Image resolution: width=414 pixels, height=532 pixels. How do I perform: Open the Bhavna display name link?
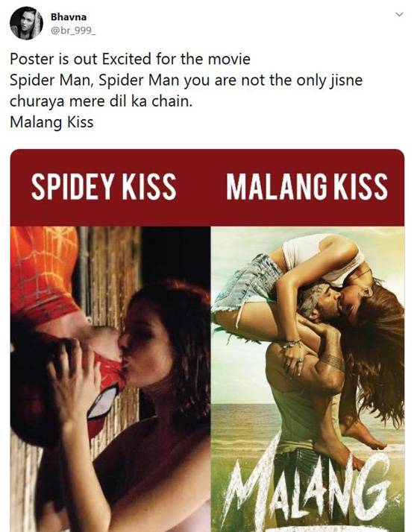coord(69,16)
